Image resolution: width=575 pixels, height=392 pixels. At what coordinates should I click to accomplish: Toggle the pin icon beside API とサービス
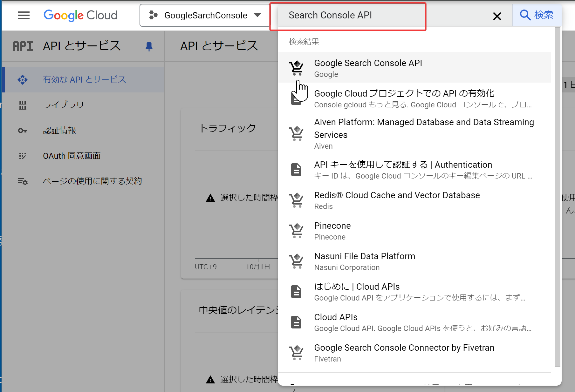(x=149, y=46)
